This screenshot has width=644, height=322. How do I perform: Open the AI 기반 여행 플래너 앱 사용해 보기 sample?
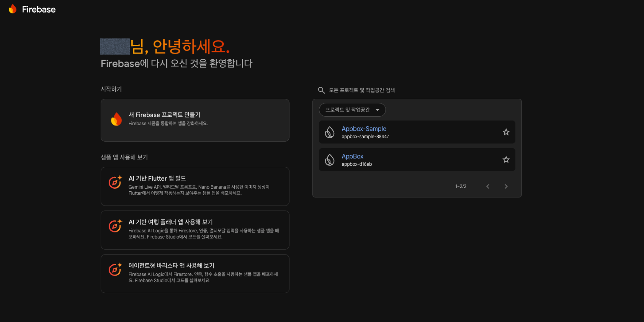click(195, 230)
